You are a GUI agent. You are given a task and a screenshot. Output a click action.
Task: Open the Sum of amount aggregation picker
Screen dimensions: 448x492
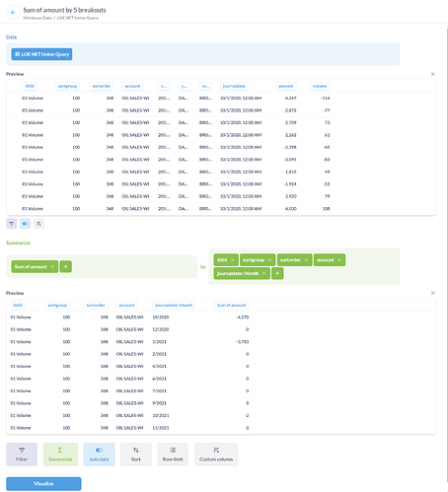pyautogui.click(x=31, y=266)
